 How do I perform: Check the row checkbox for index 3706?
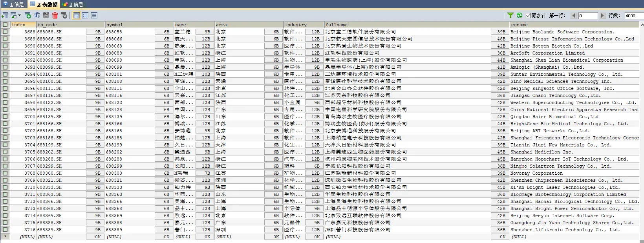[x=5, y=159]
